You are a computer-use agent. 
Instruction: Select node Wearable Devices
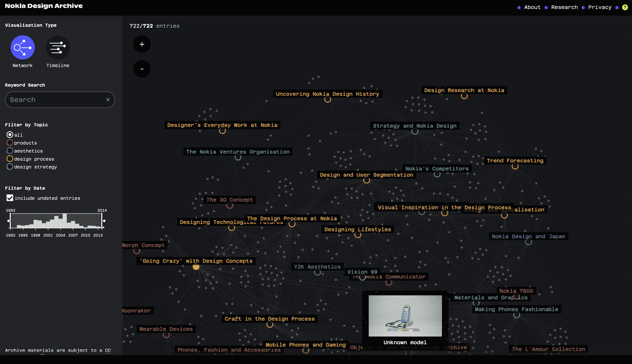[166, 335]
